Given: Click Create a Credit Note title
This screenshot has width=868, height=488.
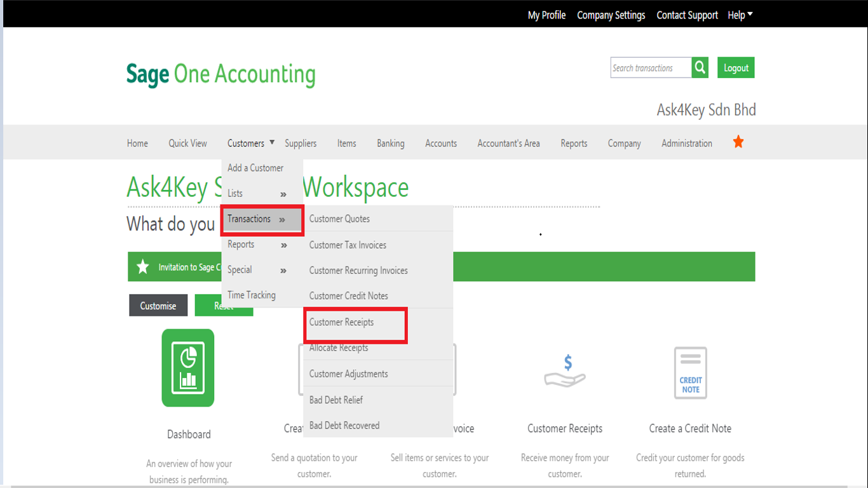Looking at the screenshot, I should tap(690, 428).
